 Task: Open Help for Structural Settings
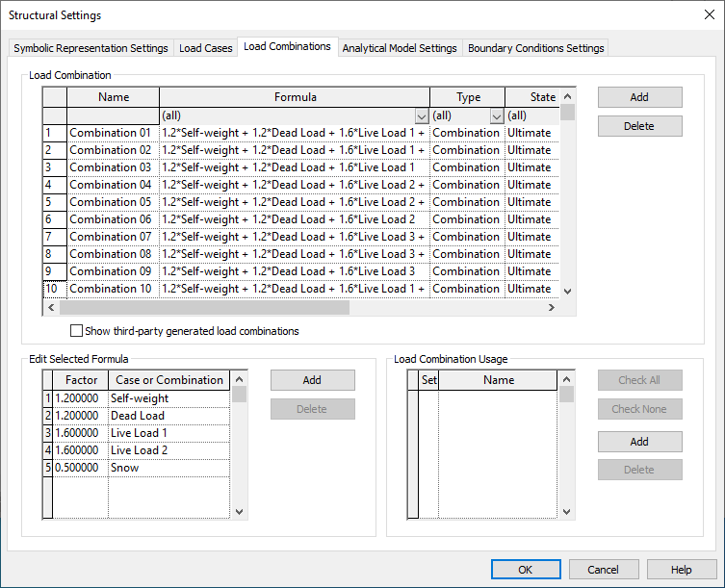[681, 570]
